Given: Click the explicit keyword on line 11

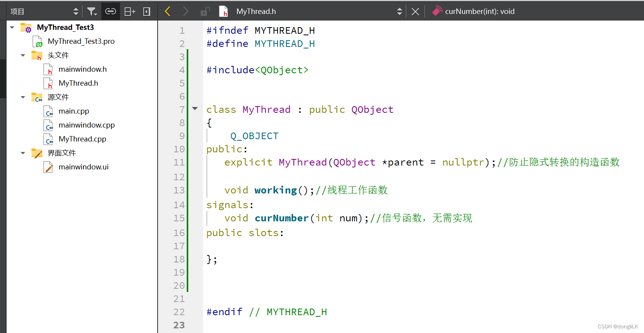Looking at the screenshot, I should [x=248, y=162].
